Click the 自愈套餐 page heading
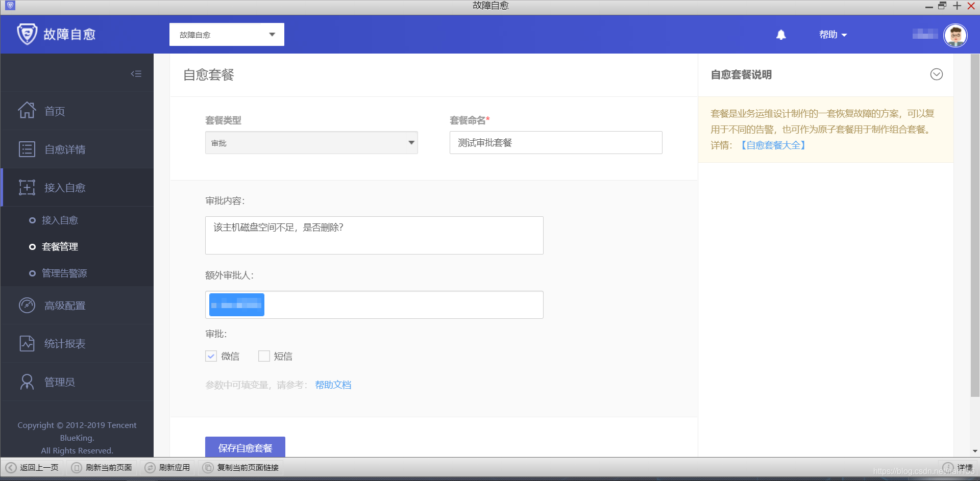Screen dimensions: 980x481 tap(209, 75)
